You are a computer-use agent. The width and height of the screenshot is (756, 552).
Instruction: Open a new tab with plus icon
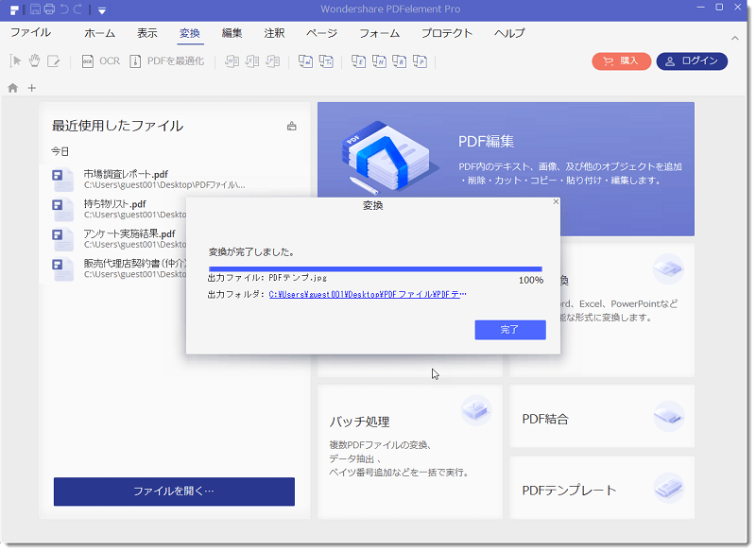[32, 88]
